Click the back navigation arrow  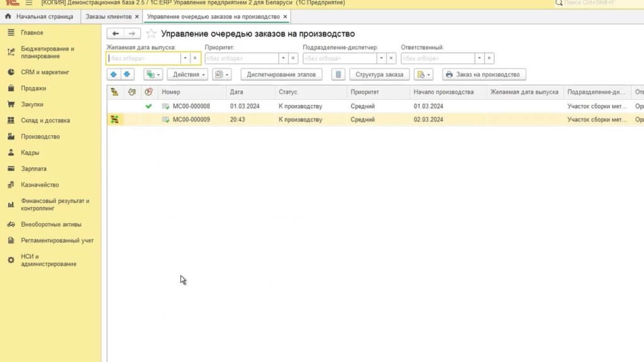click(x=115, y=34)
